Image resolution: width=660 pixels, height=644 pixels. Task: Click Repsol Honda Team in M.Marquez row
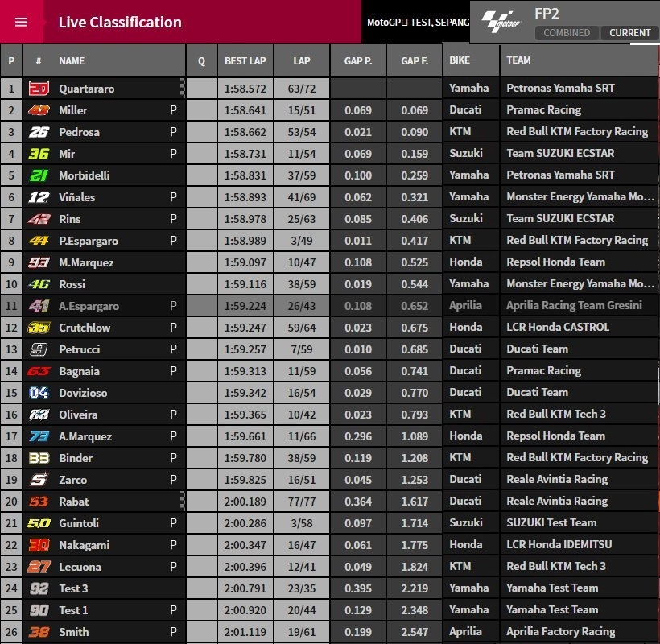coord(555,262)
